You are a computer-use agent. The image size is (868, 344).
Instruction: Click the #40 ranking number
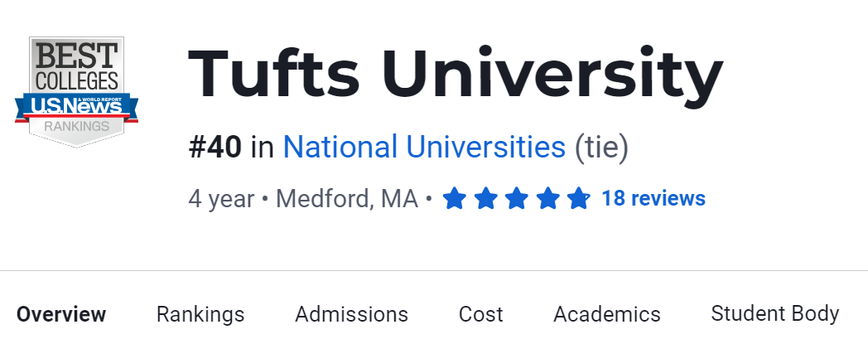click(x=215, y=148)
